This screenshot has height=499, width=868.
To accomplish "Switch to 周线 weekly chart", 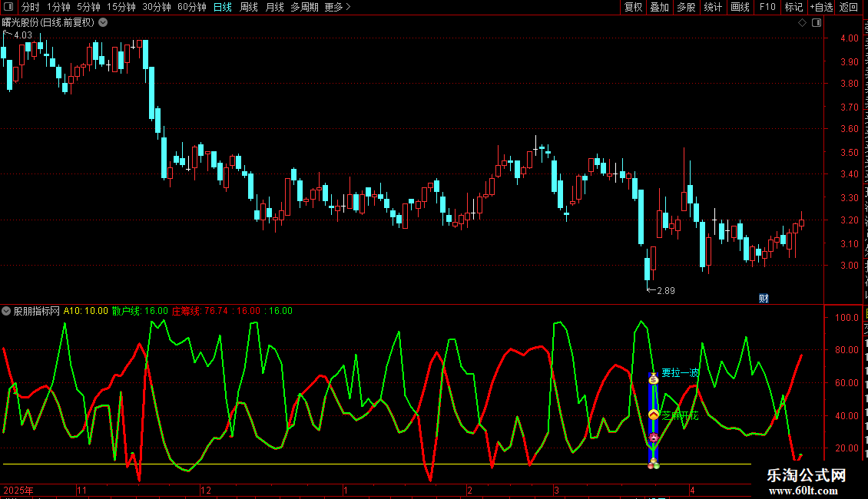I will 249,7.
